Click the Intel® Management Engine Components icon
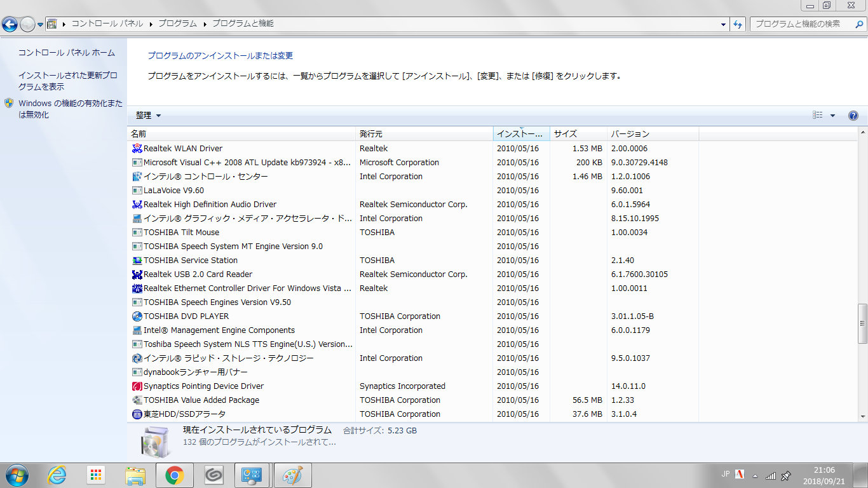This screenshot has height=488, width=868. click(137, 330)
